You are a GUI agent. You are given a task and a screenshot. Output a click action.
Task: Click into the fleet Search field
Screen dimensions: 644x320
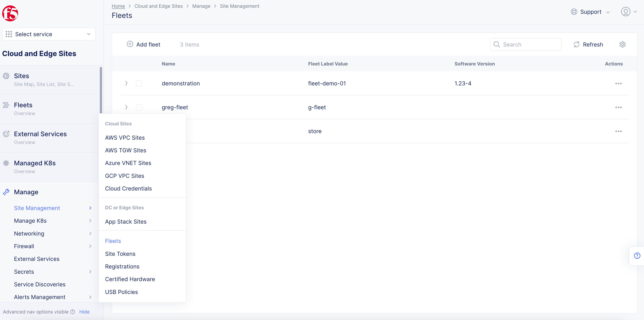click(x=528, y=44)
